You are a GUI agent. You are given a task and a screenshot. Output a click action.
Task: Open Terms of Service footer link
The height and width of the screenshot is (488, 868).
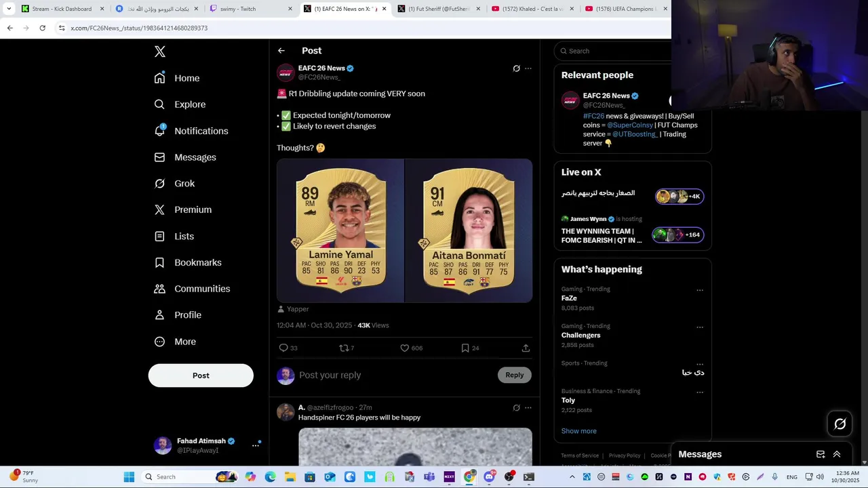[580, 455]
